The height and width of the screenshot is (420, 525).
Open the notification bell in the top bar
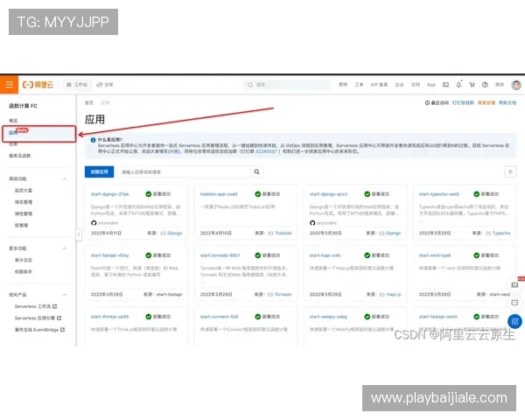click(458, 85)
